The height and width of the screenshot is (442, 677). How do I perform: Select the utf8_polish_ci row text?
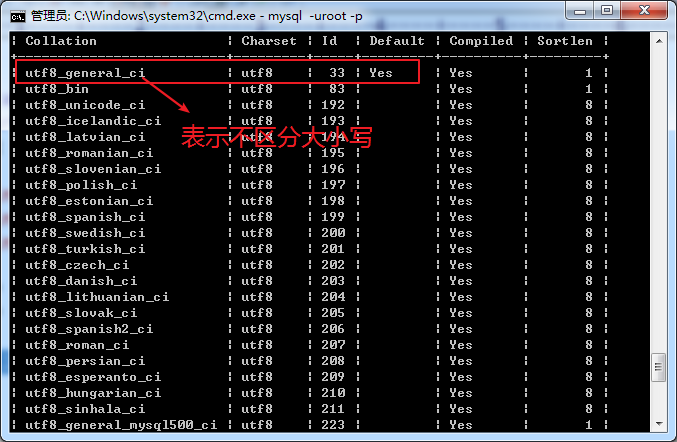81,185
